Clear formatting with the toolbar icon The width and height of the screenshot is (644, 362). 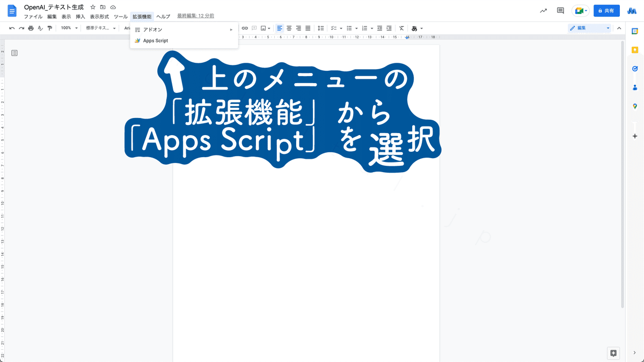pos(401,28)
